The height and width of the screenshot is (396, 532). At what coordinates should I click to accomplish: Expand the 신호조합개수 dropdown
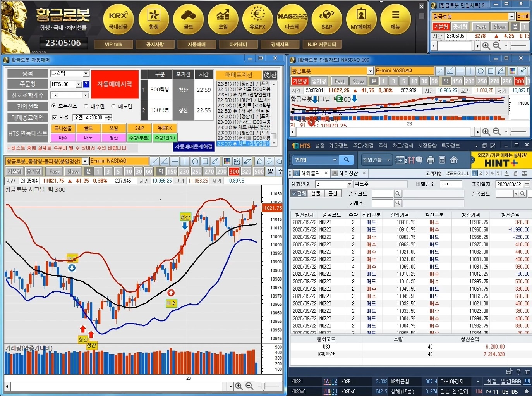[86, 95]
